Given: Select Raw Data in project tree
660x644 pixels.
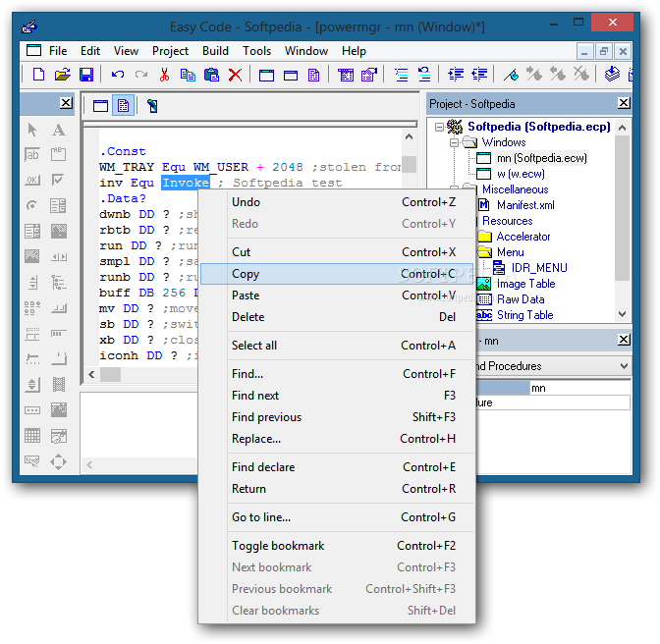Looking at the screenshot, I should click(521, 299).
